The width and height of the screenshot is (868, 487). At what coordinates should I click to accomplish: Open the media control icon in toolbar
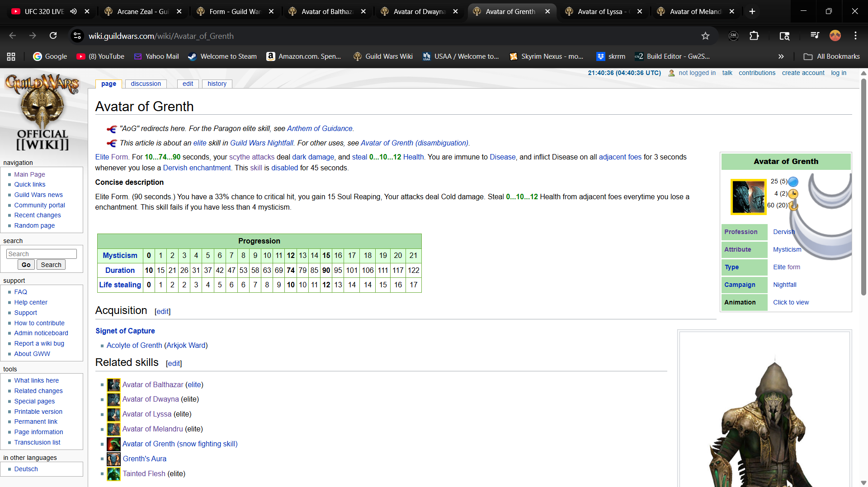pos(815,36)
